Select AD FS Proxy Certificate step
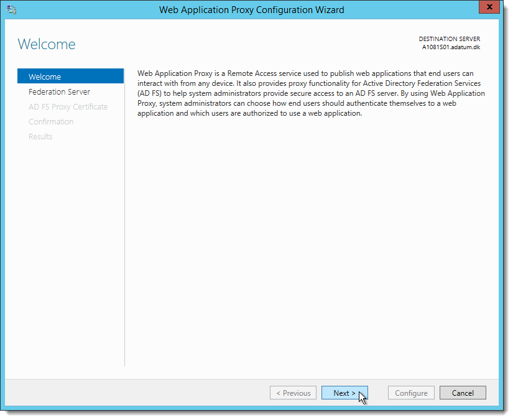Screen dimensions: 513x420 [x=68, y=107]
